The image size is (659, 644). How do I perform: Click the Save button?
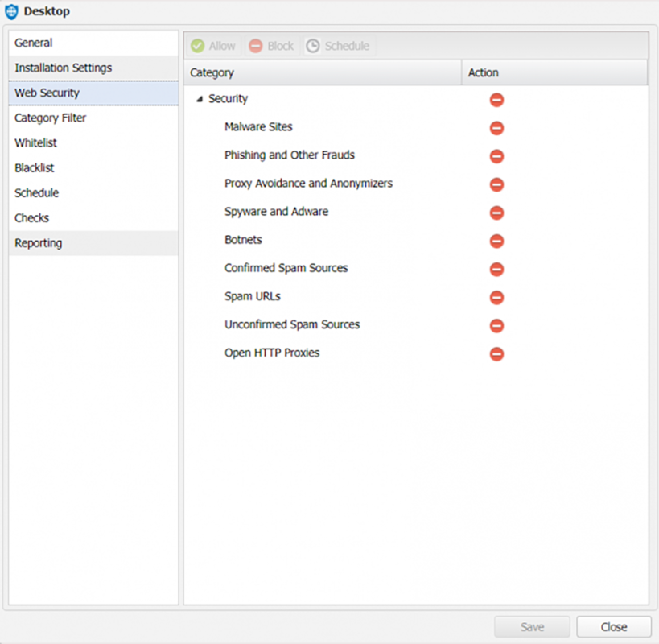pyautogui.click(x=532, y=627)
